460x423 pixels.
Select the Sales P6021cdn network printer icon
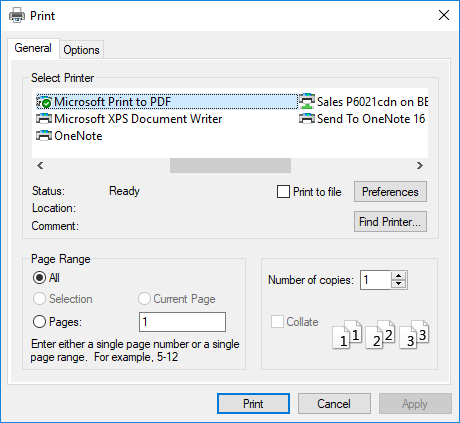coord(307,101)
